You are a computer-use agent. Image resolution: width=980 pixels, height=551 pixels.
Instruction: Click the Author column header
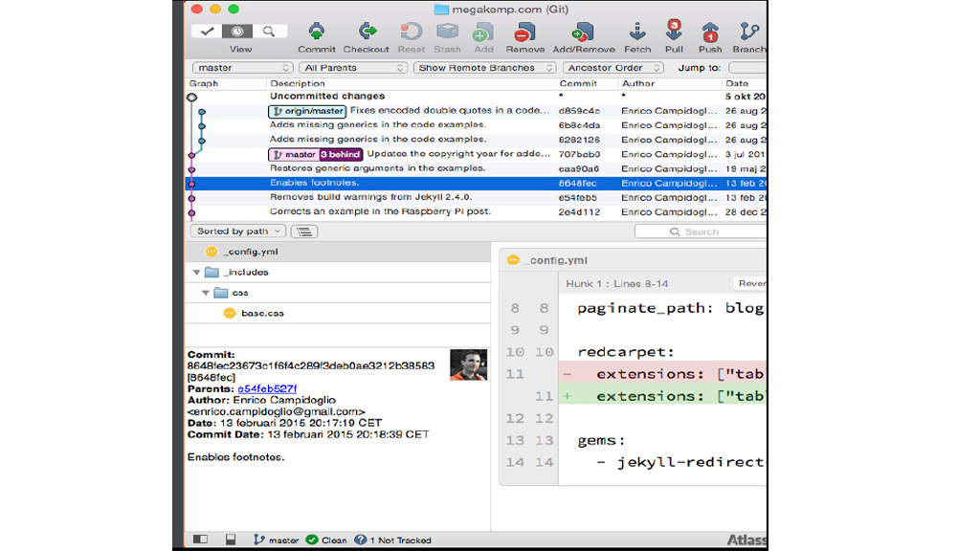pos(638,83)
